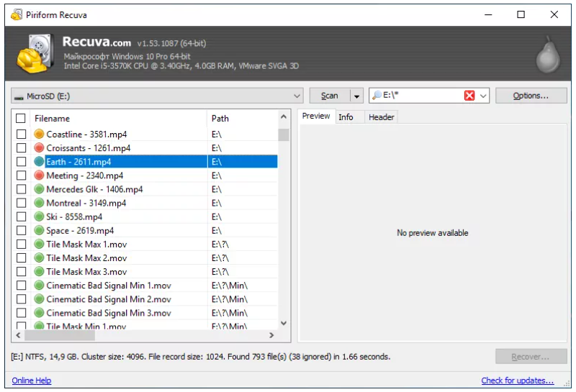Click the red status dot for Croissants - 1261.mp4
Screen dimensions: 576x392
point(39,148)
